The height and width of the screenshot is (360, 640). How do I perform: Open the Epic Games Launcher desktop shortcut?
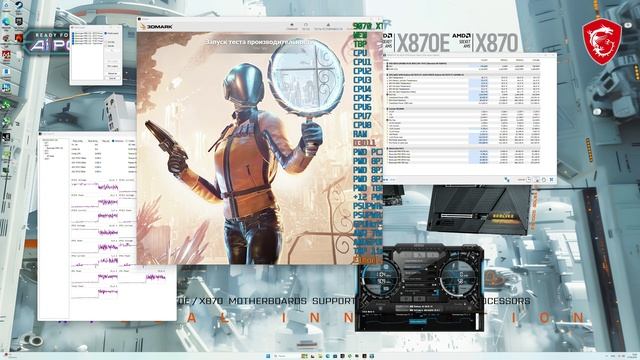19,21
